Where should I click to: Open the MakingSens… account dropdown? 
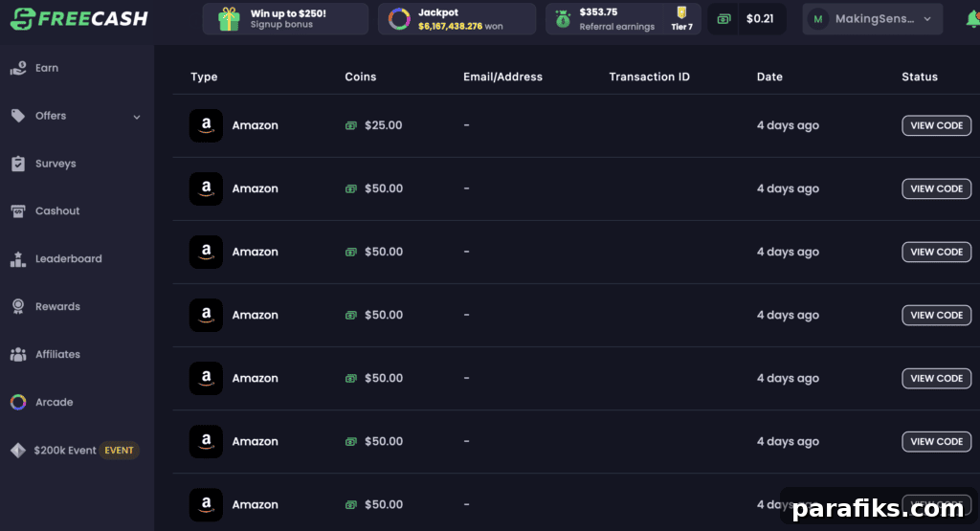tap(872, 19)
